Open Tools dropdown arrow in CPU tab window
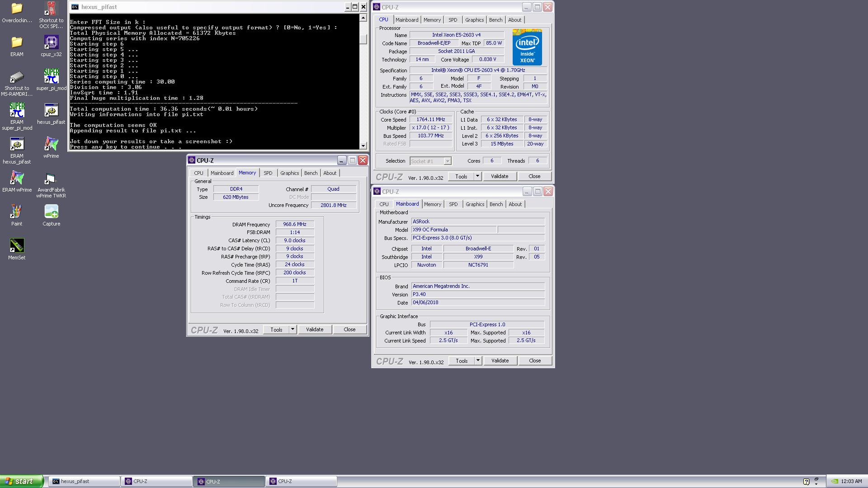Screen dimensions: 868x488 pyautogui.click(x=477, y=176)
